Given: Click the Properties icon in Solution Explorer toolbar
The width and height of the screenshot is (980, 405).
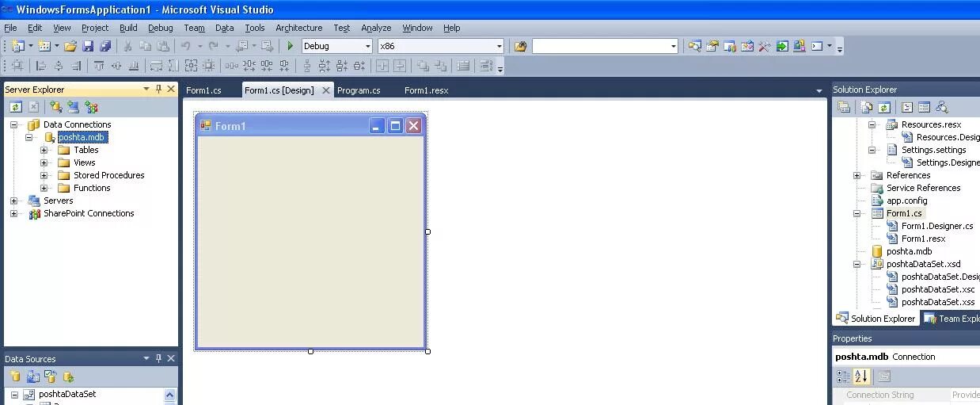Looking at the screenshot, I should pos(844,107).
